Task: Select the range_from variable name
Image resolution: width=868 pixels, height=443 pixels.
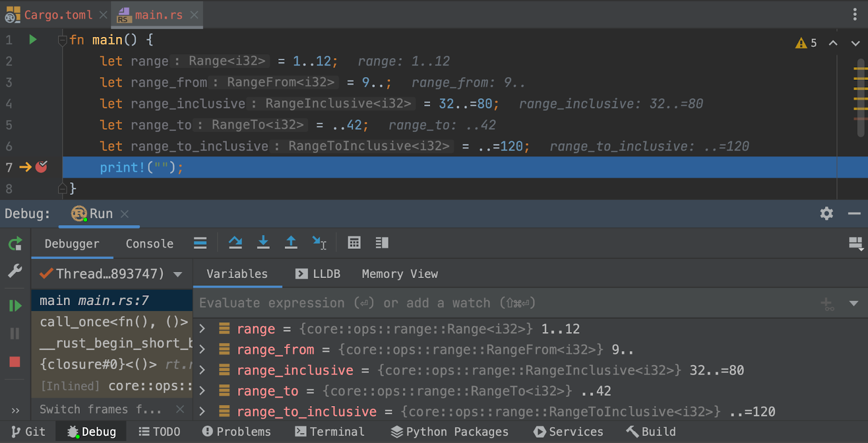Action: (x=276, y=350)
